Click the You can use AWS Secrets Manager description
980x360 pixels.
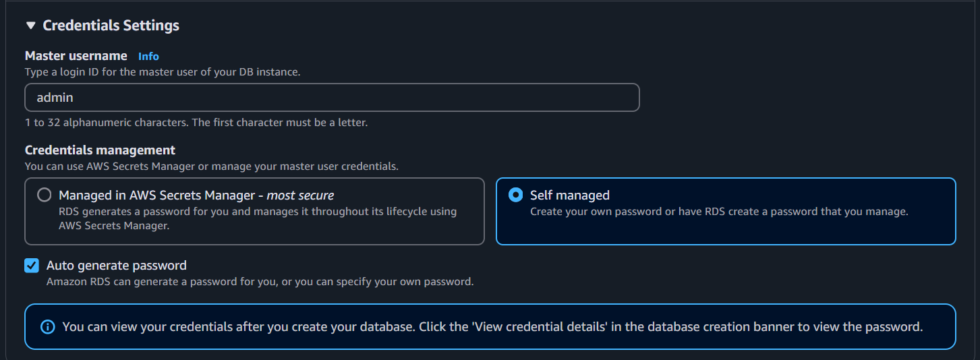pyautogui.click(x=212, y=166)
